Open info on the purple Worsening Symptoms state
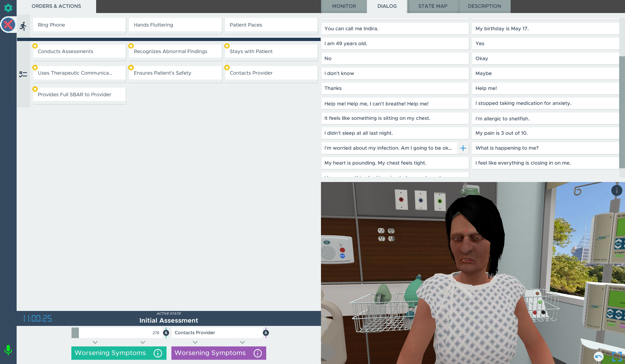 [258, 353]
